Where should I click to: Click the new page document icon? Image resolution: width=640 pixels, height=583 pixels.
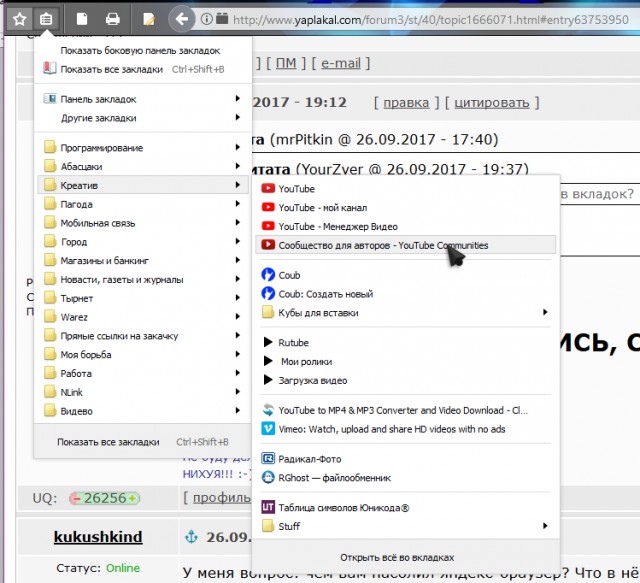[x=82, y=19]
